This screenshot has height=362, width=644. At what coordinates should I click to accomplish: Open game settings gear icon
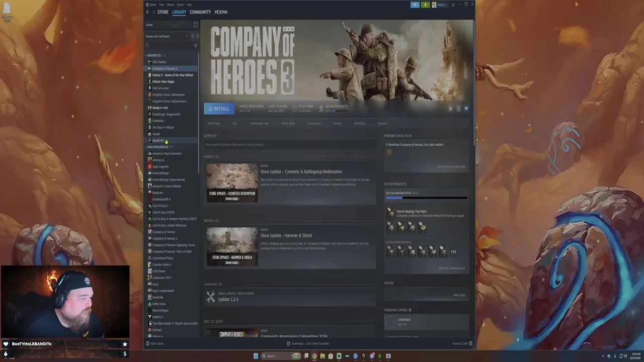(450, 109)
